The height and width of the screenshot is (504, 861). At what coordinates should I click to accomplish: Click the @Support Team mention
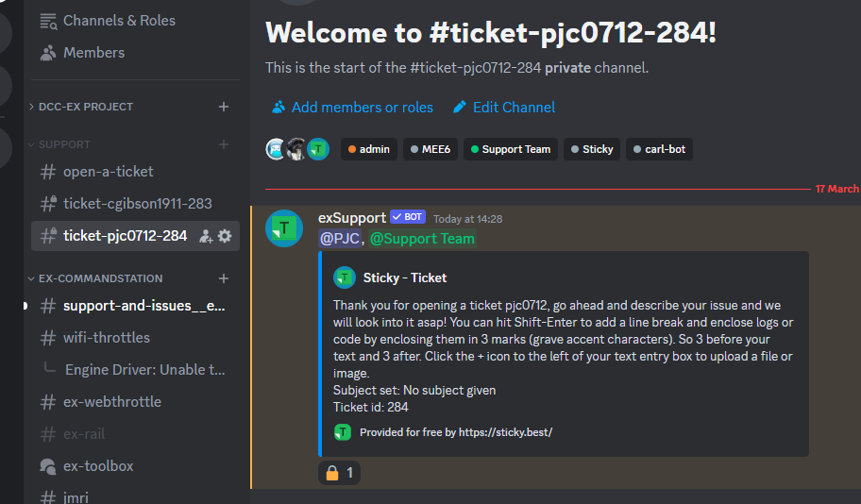coord(422,239)
